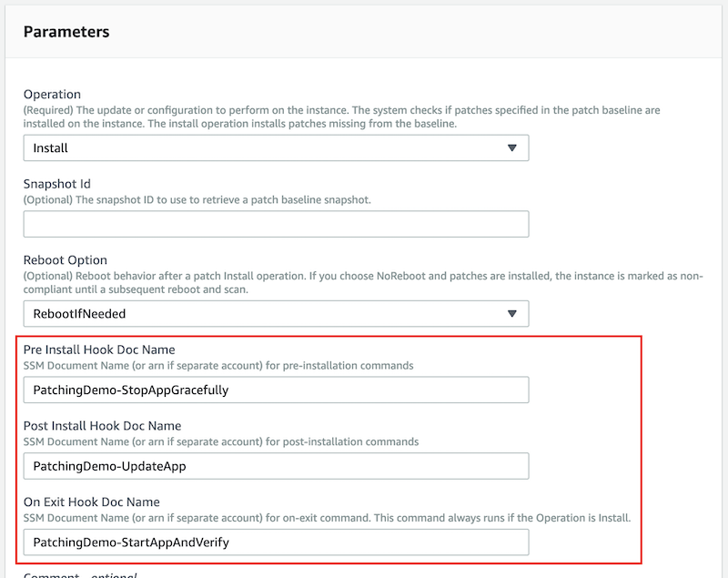
Task: Expand the Reboot Option dropdown arrow
Action: pyautogui.click(x=514, y=313)
